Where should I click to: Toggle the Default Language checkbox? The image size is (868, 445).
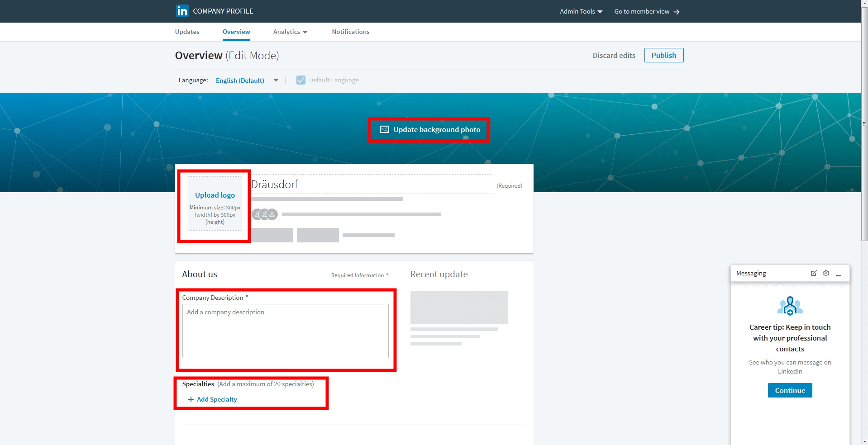(300, 80)
